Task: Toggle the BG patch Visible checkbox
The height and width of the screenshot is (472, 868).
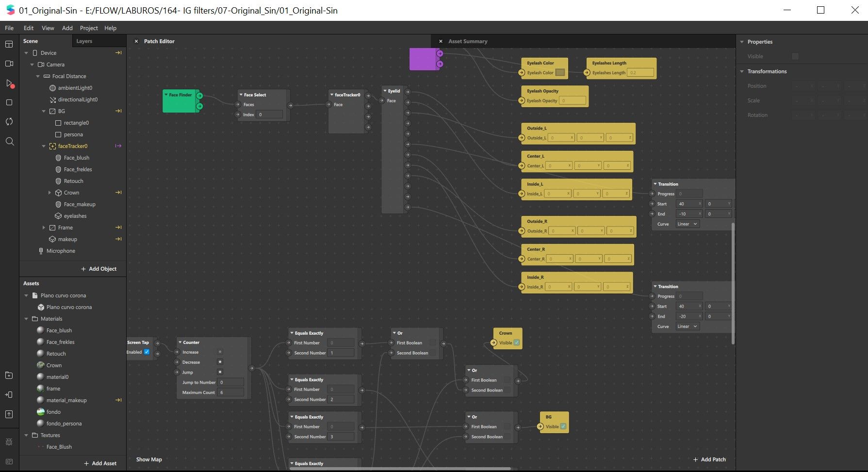Action: 563,426
